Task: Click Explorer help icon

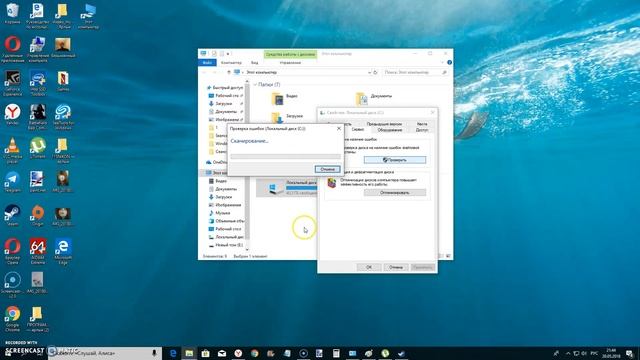Action: tap(449, 62)
